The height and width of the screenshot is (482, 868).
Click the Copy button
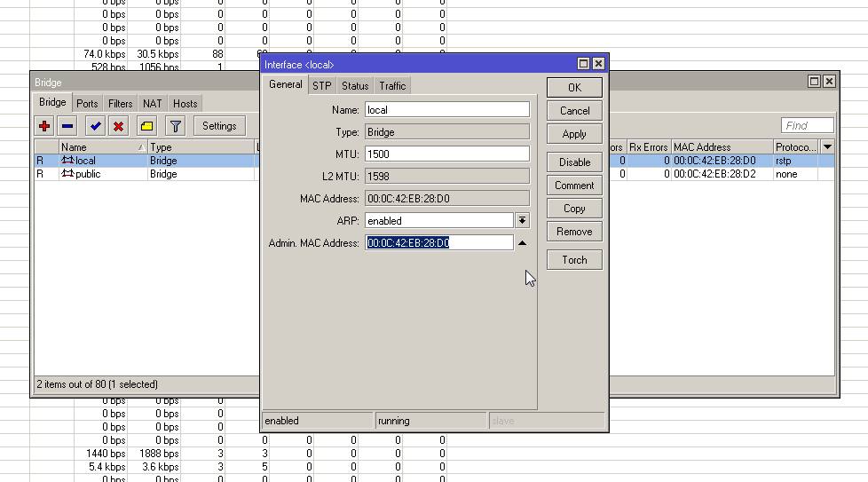point(574,209)
